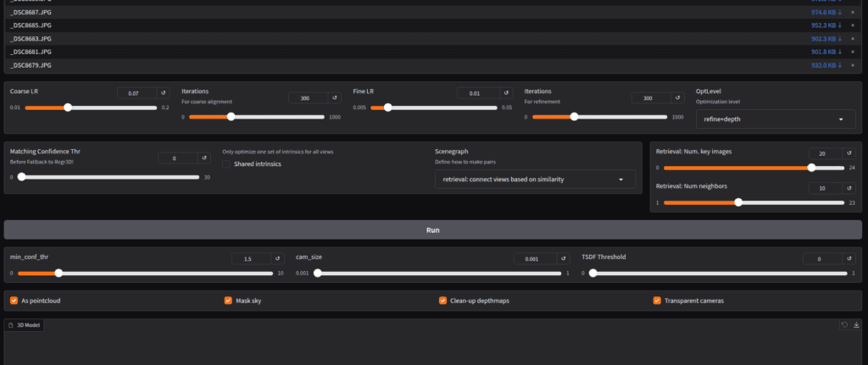Disable Transparent cameras checkbox
This screenshot has width=868, height=365.
tap(657, 301)
